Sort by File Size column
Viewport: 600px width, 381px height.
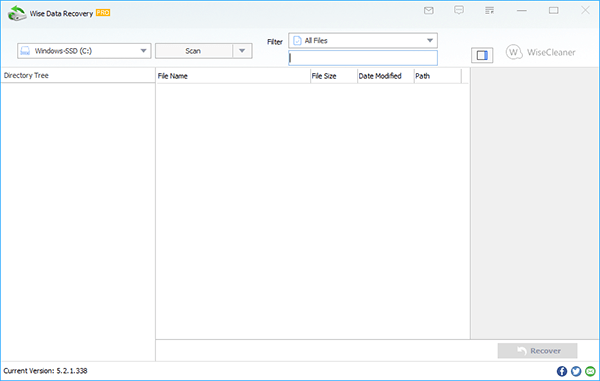tap(334, 76)
